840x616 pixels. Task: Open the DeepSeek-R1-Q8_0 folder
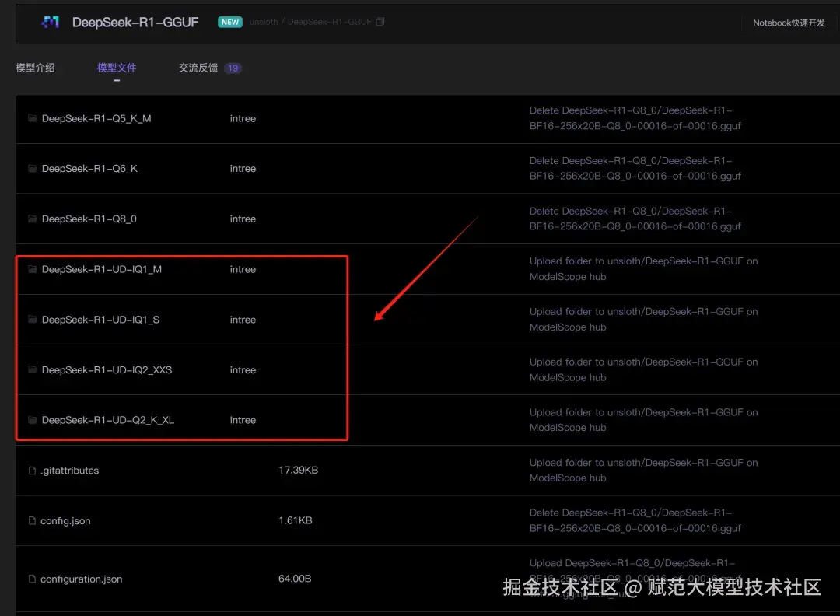point(89,219)
